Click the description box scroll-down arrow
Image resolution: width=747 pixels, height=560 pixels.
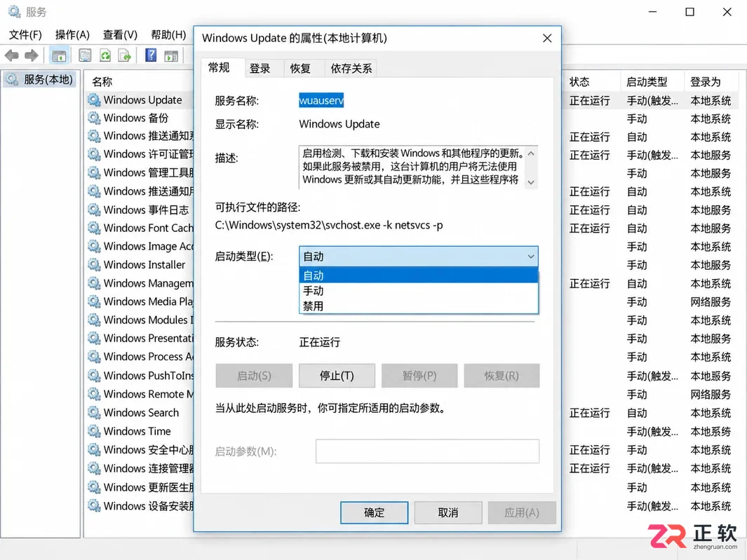coord(531,182)
